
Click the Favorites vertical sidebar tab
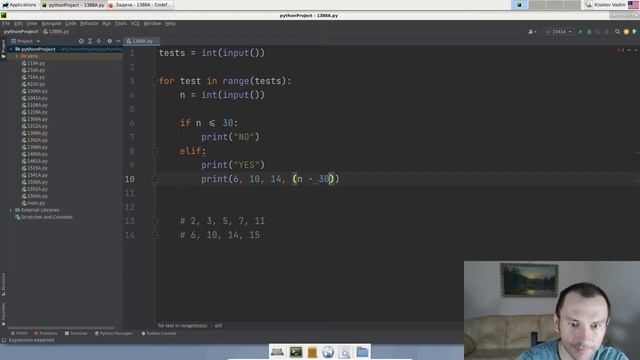click(x=3, y=314)
